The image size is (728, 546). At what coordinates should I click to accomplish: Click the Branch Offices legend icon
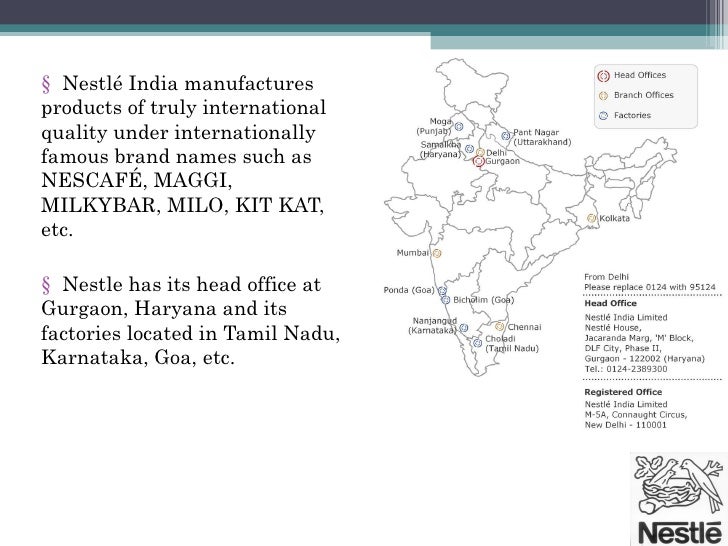click(603, 96)
